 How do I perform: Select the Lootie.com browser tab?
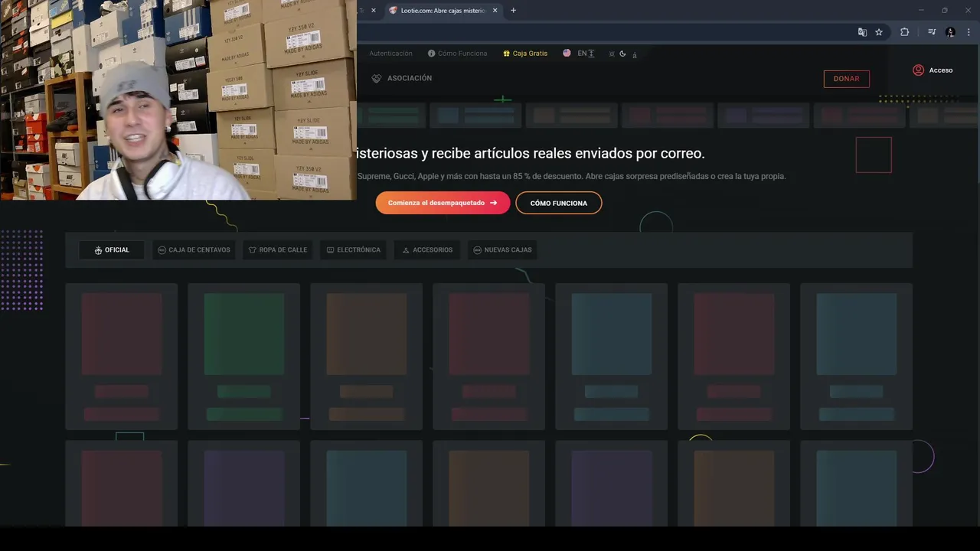click(443, 11)
